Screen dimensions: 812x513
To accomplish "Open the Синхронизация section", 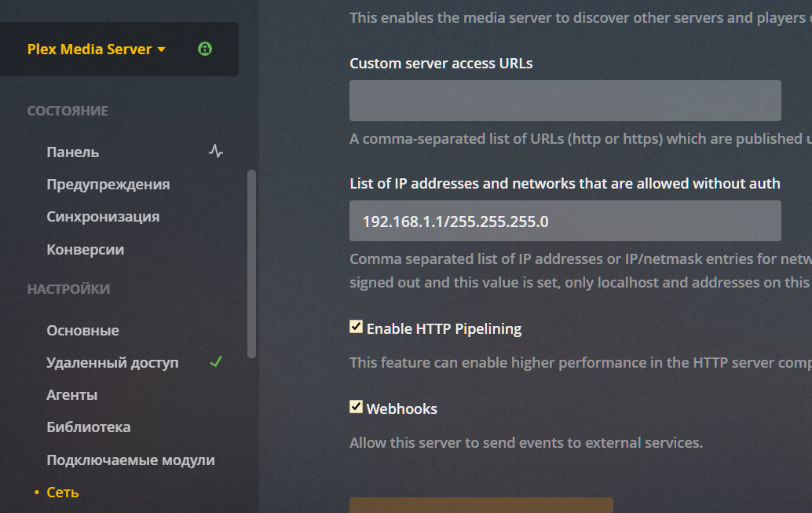I will pyautogui.click(x=103, y=217).
